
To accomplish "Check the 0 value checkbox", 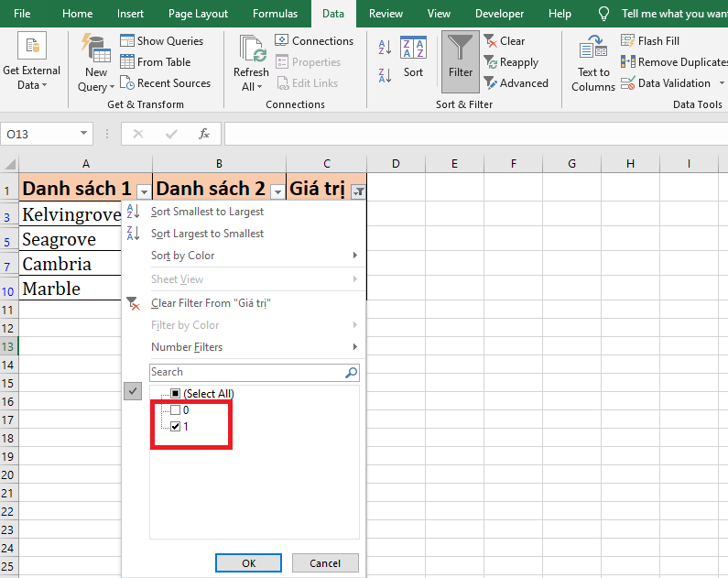I will pos(176,410).
